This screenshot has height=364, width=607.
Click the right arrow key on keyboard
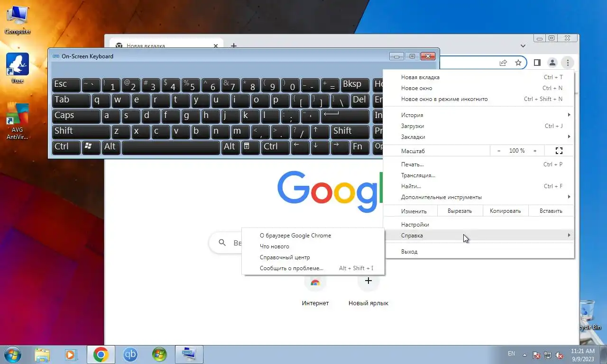click(340, 147)
